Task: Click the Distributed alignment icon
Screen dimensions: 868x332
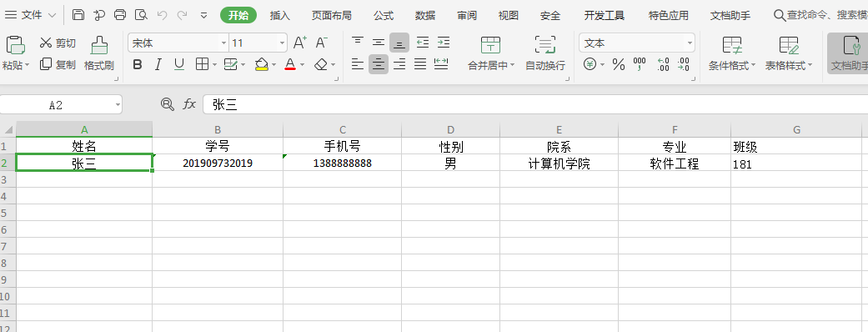Action: pos(441,64)
